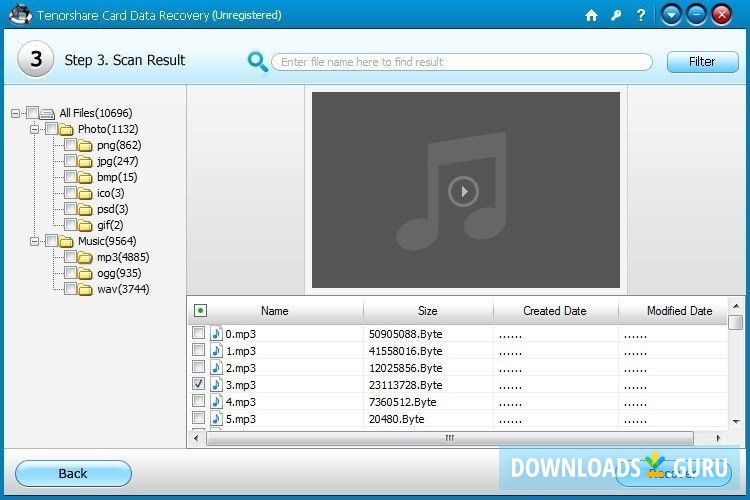This screenshot has height=500, width=750.
Task: Click the mp3 folder icon
Action: click(85, 258)
